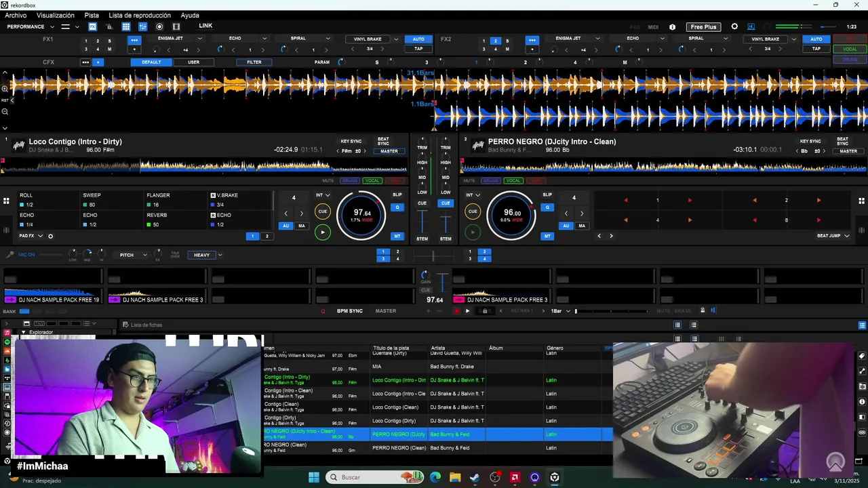Click the FX1 TAP button

click(x=418, y=49)
